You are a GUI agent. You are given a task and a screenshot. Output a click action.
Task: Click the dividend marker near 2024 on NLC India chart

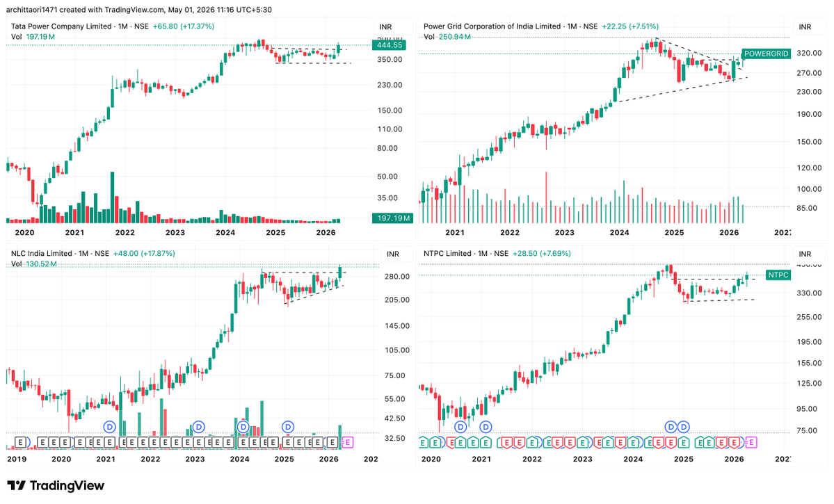click(x=243, y=426)
